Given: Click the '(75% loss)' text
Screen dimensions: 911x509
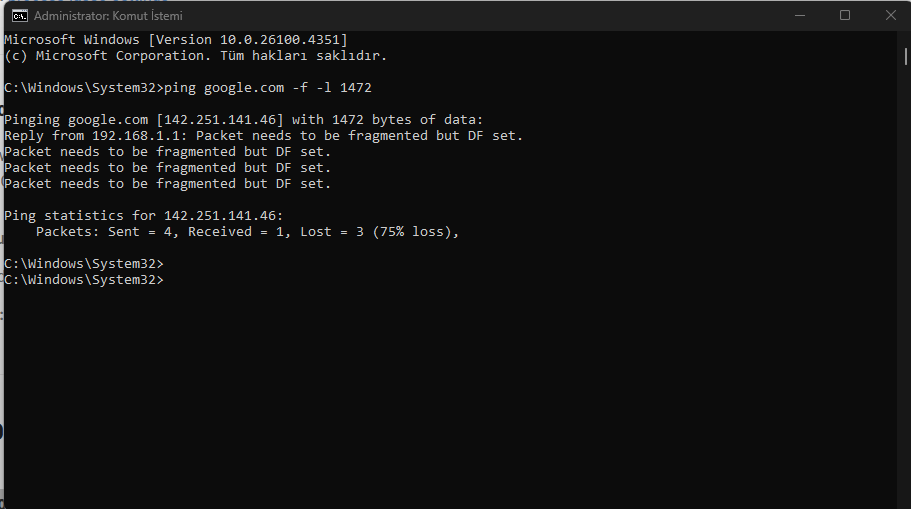Looking at the screenshot, I should 416,232.
